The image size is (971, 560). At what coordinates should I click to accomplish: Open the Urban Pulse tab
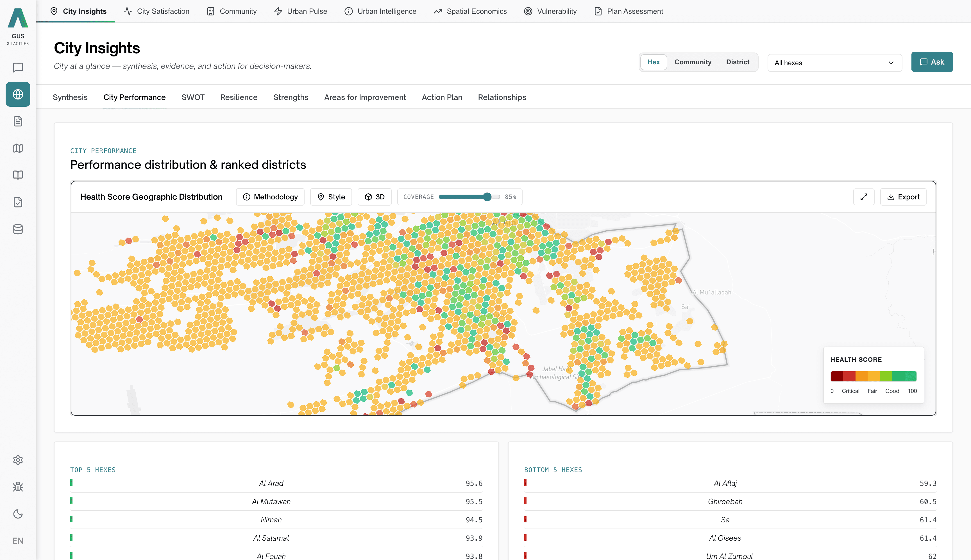(x=300, y=11)
